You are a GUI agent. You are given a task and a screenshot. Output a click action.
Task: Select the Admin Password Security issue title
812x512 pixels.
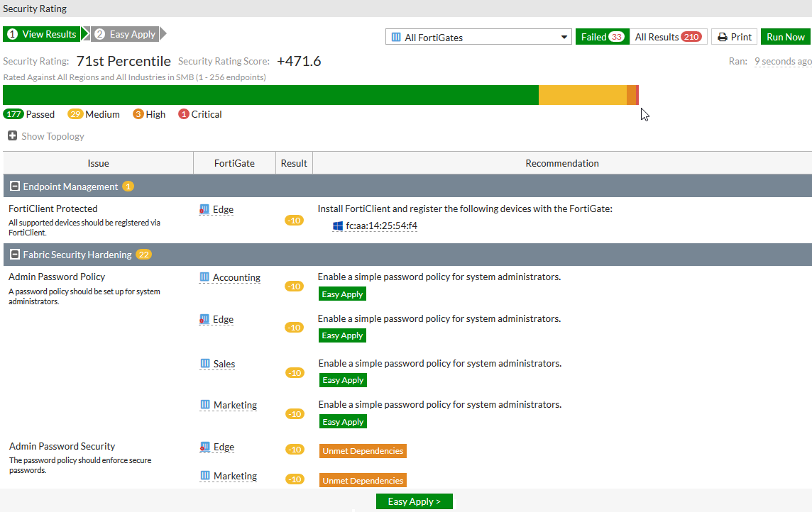pyautogui.click(x=62, y=446)
